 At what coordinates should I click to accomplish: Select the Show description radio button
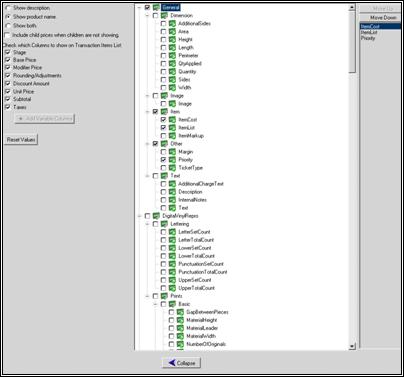point(8,8)
